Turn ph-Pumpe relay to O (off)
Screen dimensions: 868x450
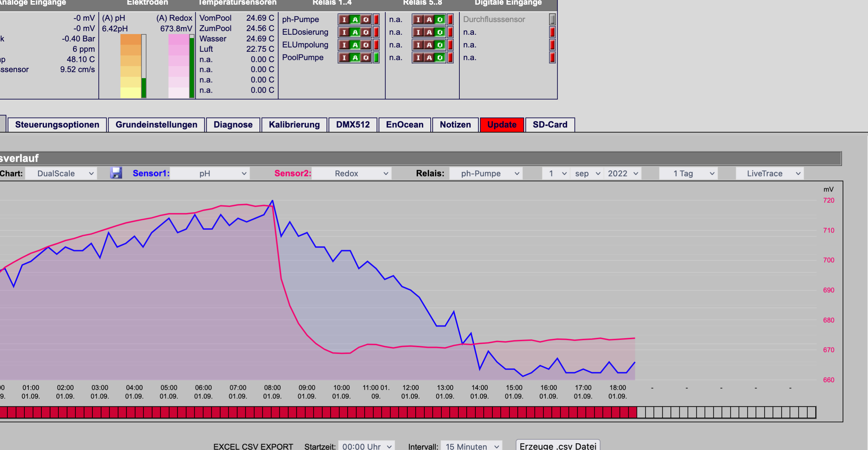coord(366,19)
